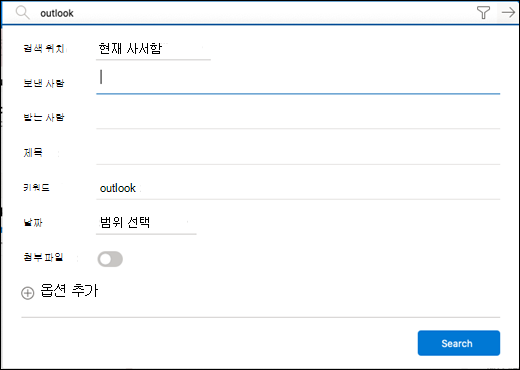Click the 첨부 파일 label text
The height and width of the screenshot is (370, 520).
pyautogui.click(x=43, y=257)
